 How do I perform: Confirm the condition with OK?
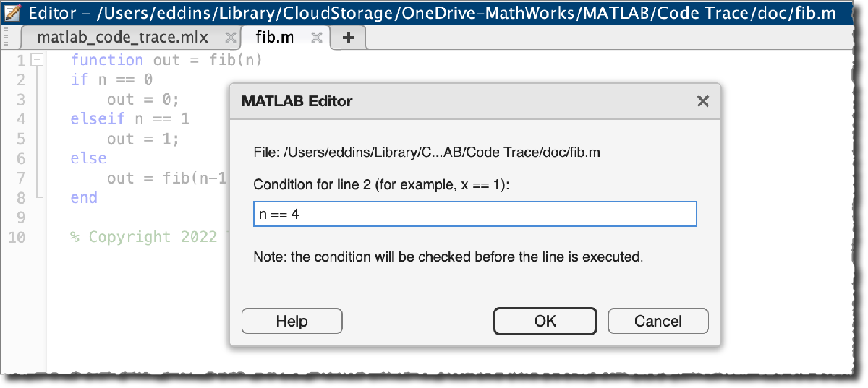point(545,321)
